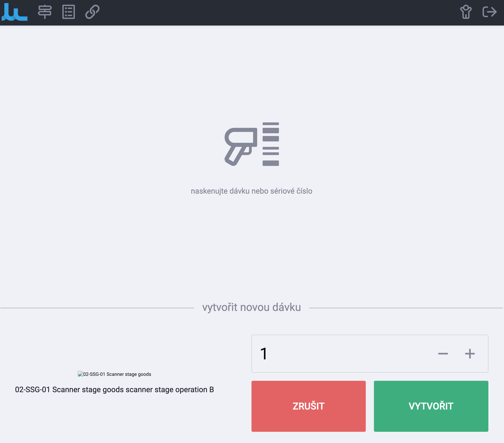Click empty middle of top navigation bar

pyautogui.click(x=271, y=12)
